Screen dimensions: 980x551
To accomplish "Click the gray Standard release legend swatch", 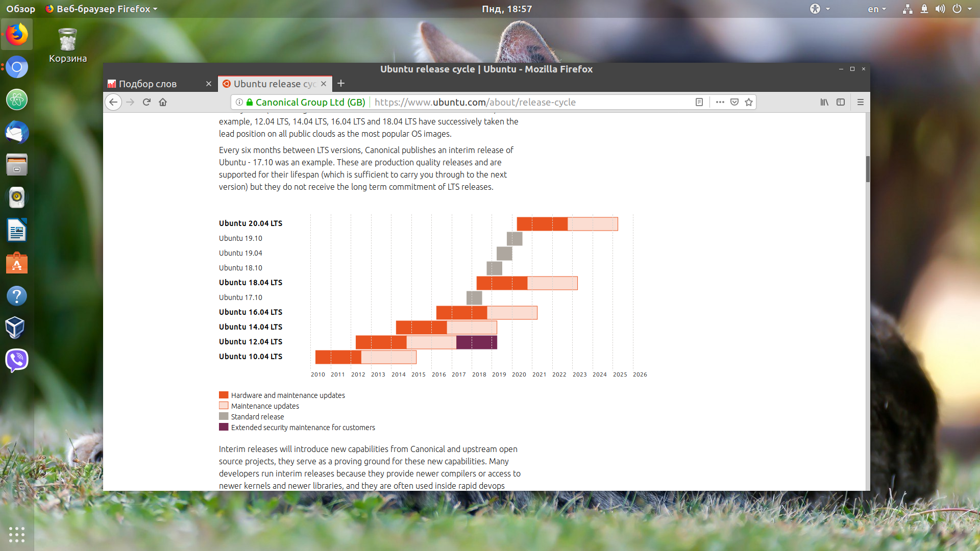I will pos(224,416).
